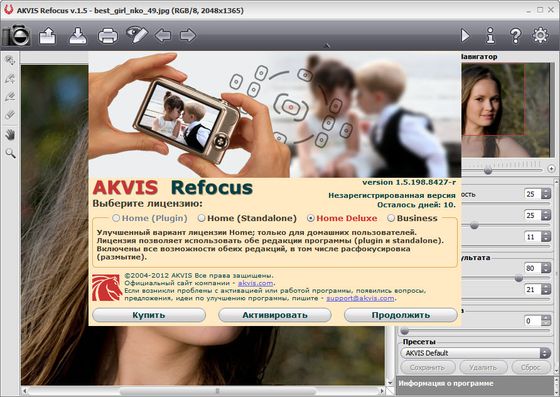
Task: Click the plus zoom-in button under Navigator
Action: 551,168
